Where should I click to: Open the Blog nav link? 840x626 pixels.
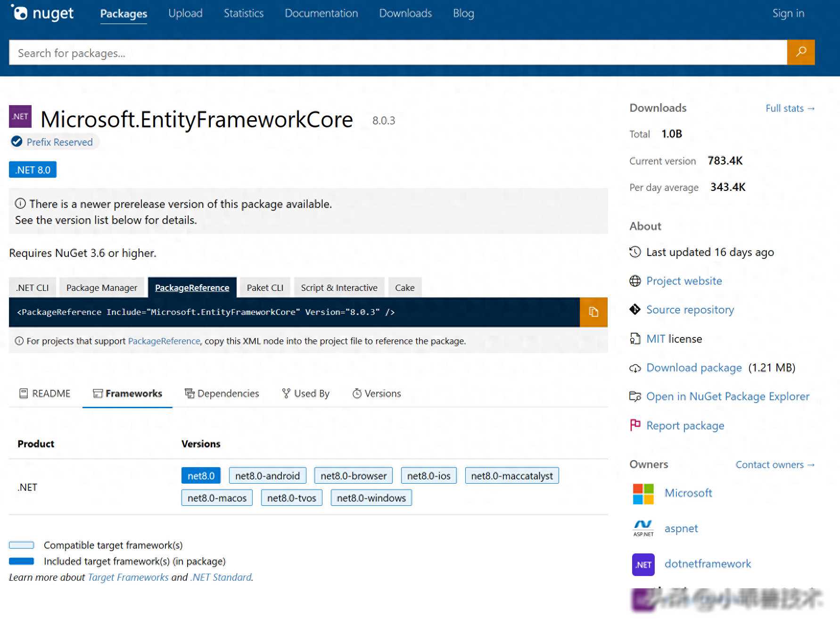pyautogui.click(x=463, y=13)
